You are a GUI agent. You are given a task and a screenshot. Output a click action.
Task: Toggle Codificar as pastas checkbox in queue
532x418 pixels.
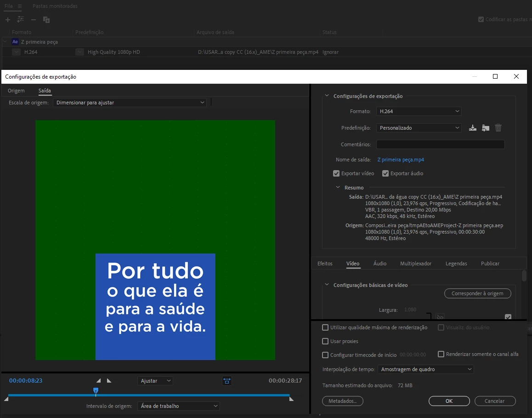pos(481,19)
